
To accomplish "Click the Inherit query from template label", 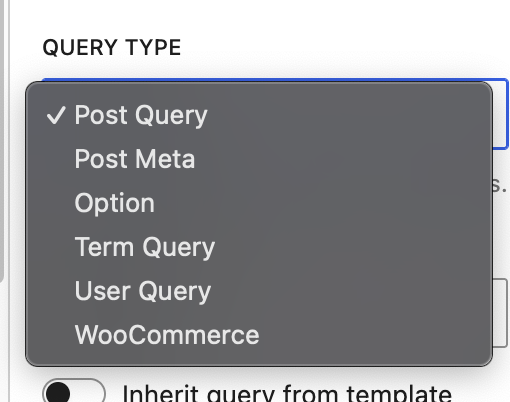I will pos(287,393).
